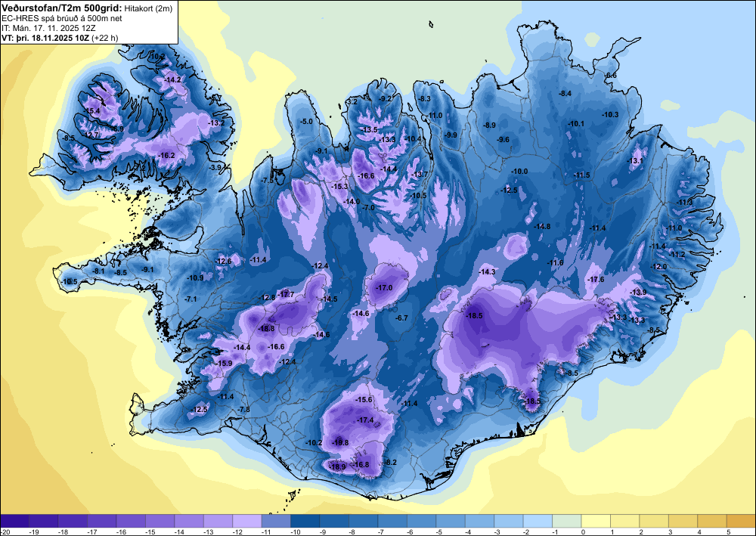Click the -6.6 temperature label
Screen dimensions: 756x536
pos(611,76)
